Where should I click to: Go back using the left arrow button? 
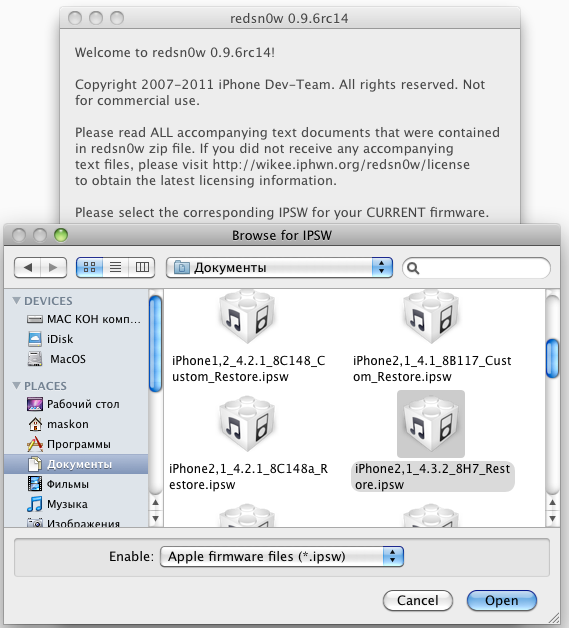pos(27,267)
